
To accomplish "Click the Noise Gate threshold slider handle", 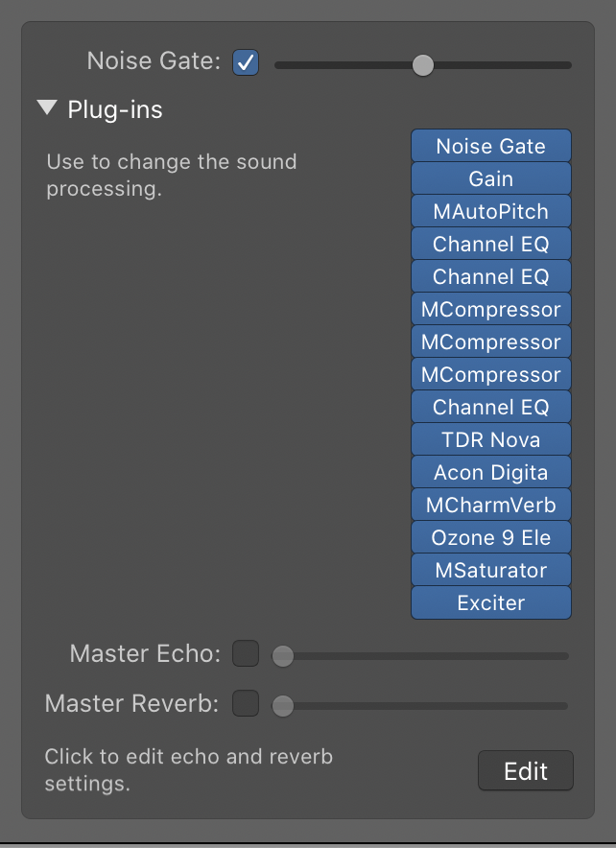I will click(x=422, y=65).
